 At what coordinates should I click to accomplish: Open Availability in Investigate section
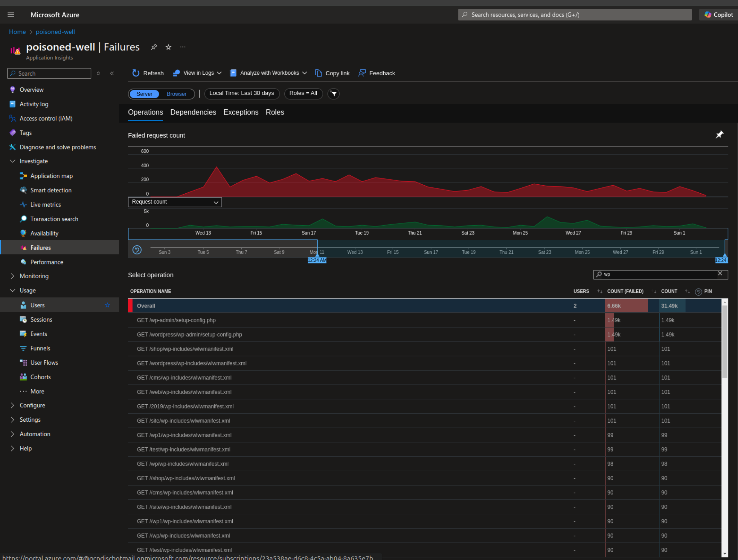coord(44,233)
